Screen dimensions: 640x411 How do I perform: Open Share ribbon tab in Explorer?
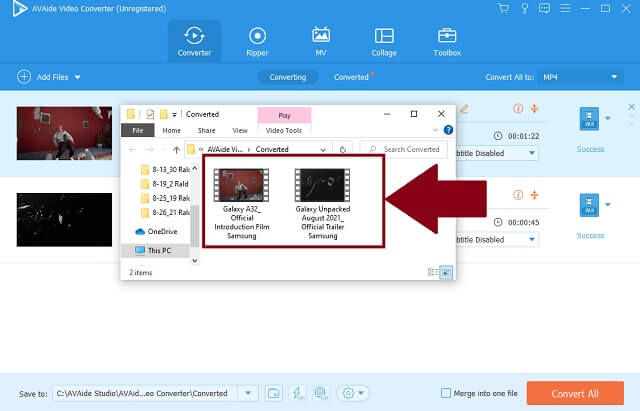(x=207, y=130)
